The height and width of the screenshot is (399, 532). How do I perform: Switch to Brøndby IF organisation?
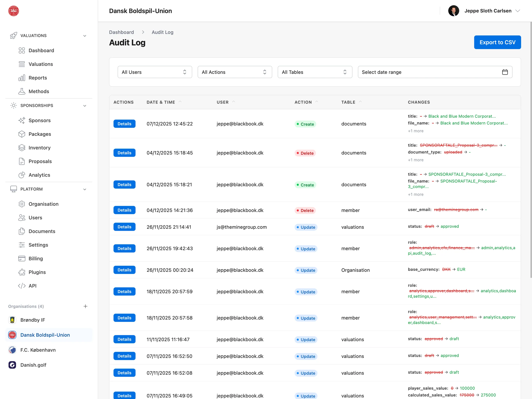coord(33,320)
